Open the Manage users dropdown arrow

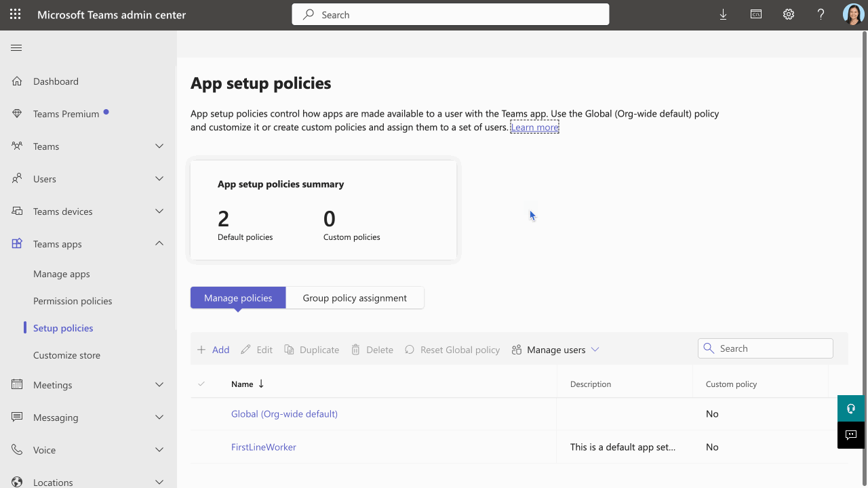coord(595,350)
